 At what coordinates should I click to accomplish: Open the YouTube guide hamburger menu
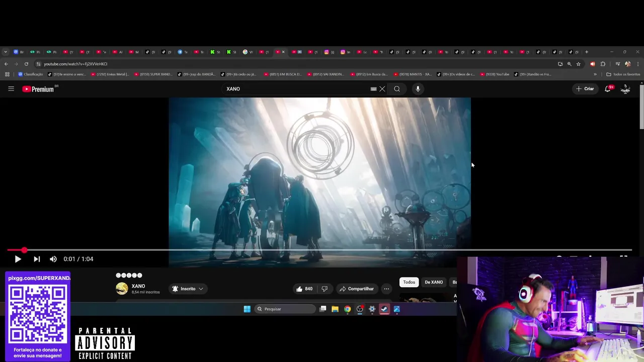(11, 89)
